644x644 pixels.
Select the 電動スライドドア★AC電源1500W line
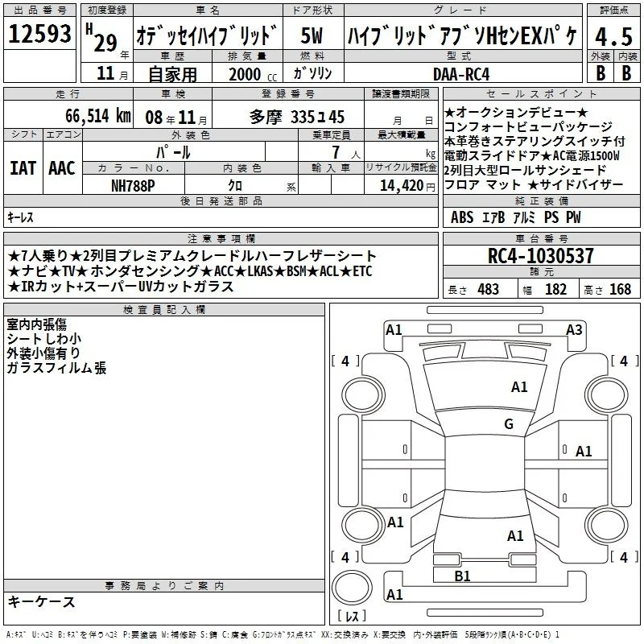[532, 155]
